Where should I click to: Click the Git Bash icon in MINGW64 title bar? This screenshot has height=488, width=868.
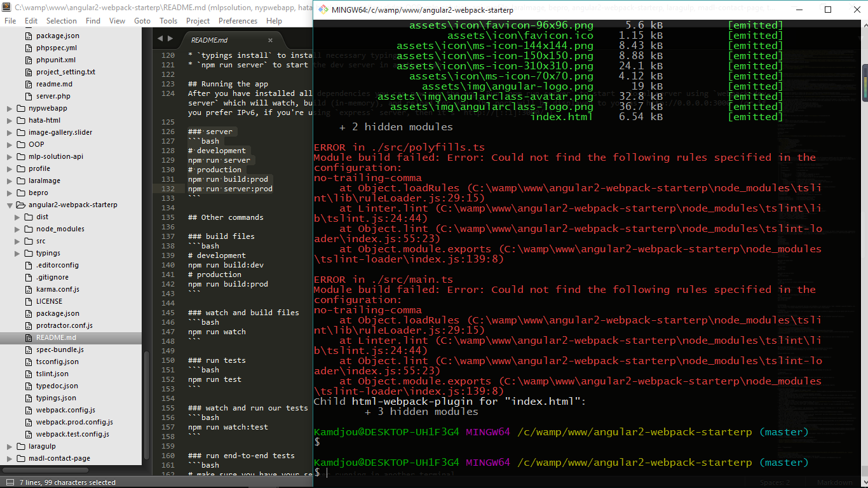click(x=323, y=10)
